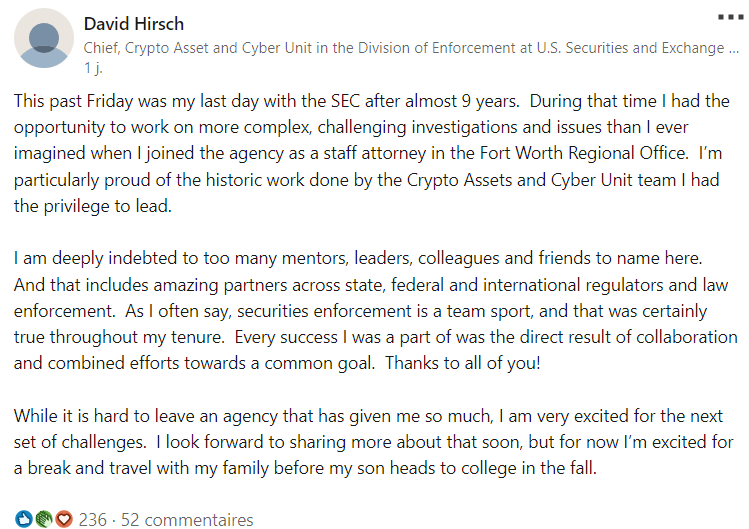Open the 236 reactions list
749x529 pixels.
click(x=92, y=520)
